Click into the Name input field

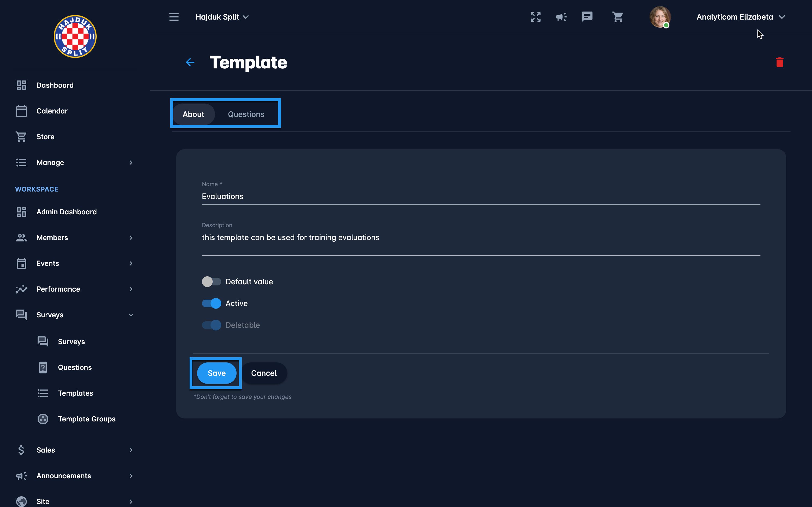480,196
